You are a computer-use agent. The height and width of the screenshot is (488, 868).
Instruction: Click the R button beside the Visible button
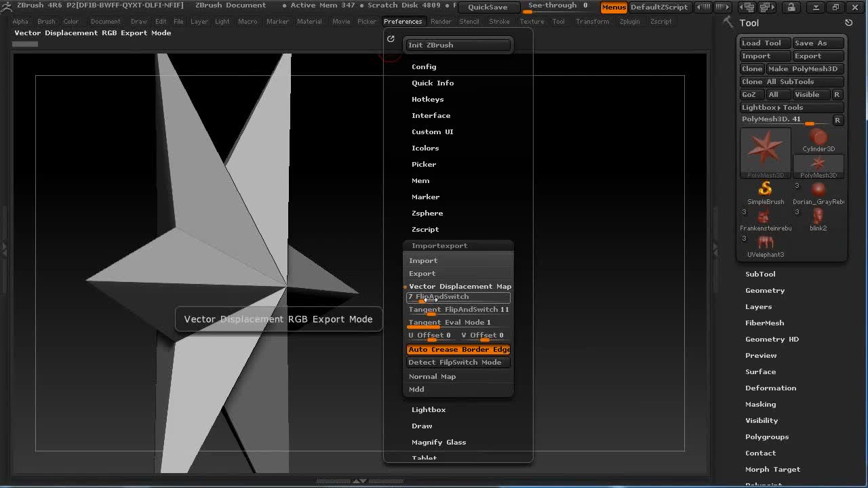pyautogui.click(x=837, y=94)
